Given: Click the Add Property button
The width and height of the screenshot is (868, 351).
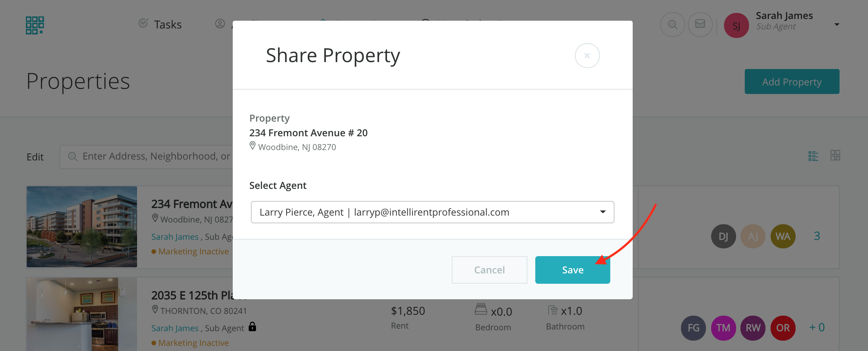Looking at the screenshot, I should (792, 81).
